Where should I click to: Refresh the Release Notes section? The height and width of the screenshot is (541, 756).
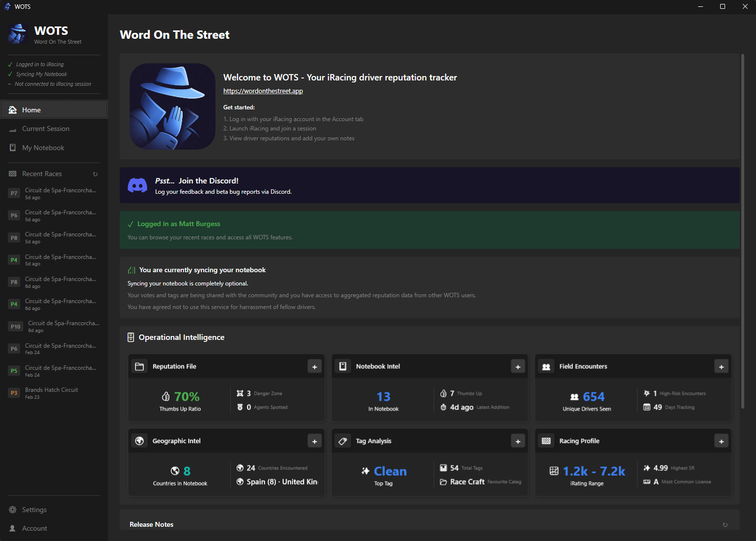(725, 524)
